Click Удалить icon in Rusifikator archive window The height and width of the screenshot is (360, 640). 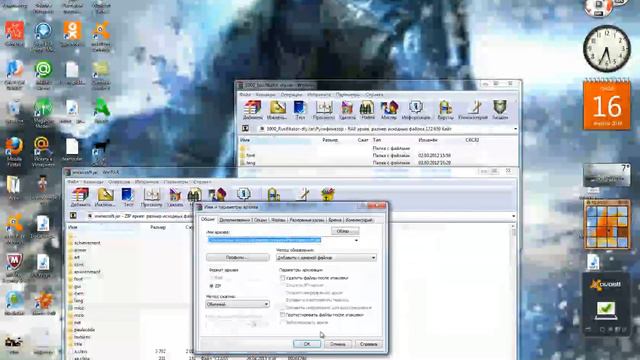click(347, 110)
